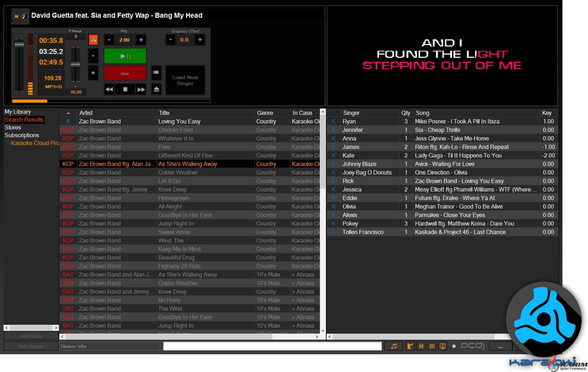Toggle the second screen display icon
The width and height of the screenshot is (588, 372).
[443, 346]
